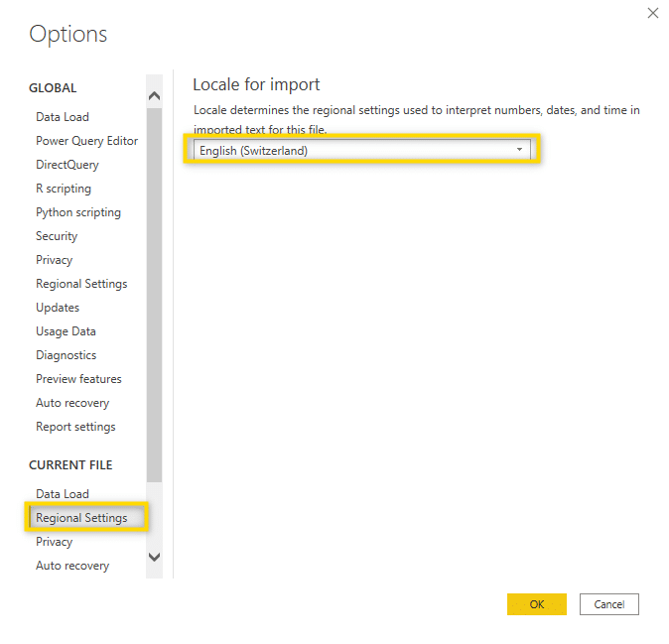The height and width of the screenshot is (644, 669).
Task: Open Power Query Editor options
Action: click(86, 141)
